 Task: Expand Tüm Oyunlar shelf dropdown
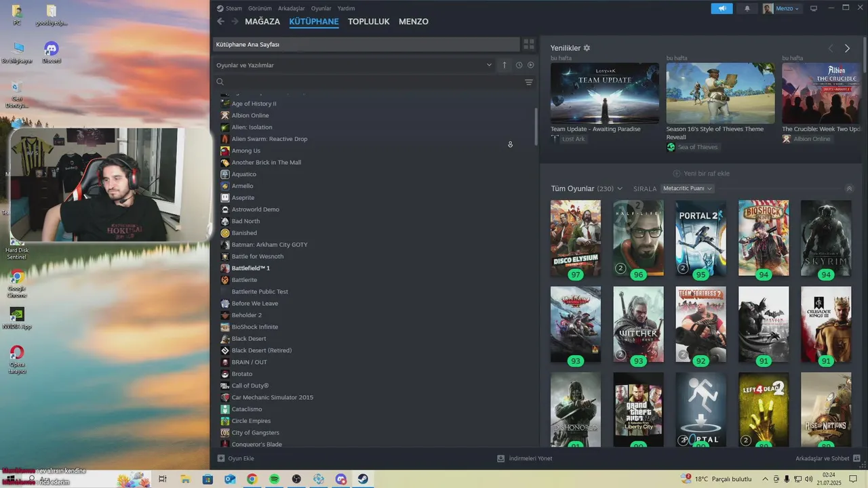click(x=620, y=188)
